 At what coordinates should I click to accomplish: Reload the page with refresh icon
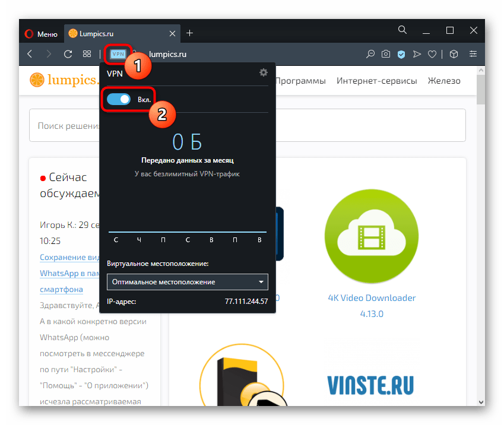point(68,54)
